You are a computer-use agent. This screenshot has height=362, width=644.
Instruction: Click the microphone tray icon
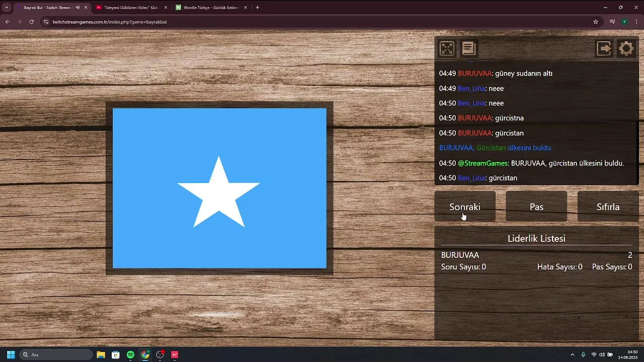coord(584,354)
